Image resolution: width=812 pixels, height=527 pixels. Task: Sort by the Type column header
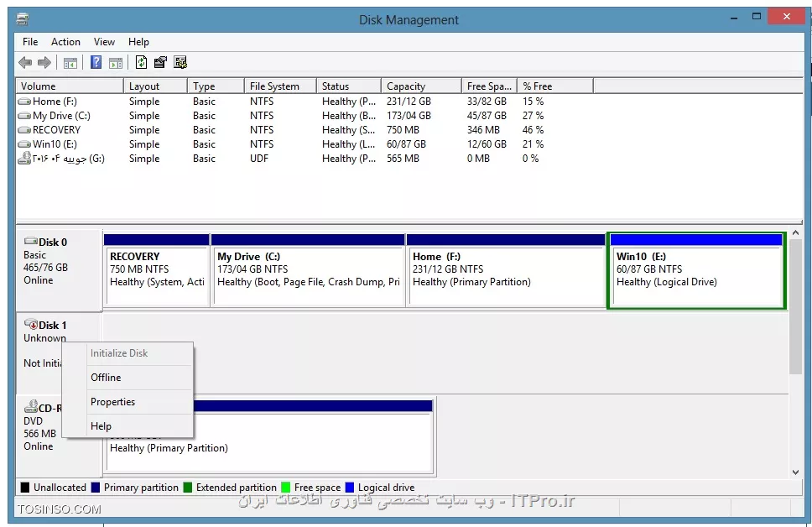point(216,86)
